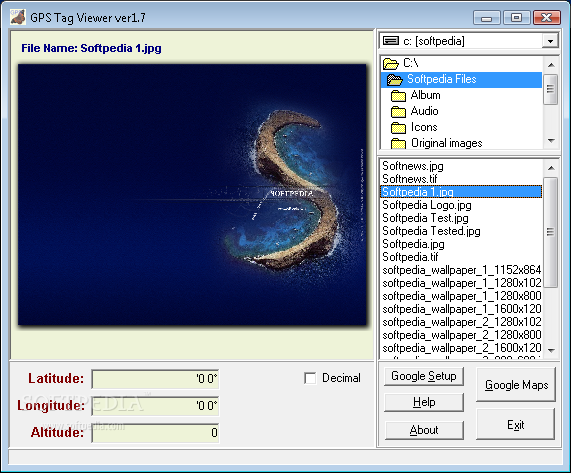Select the Album folder name
The image size is (571, 473).
point(425,95)
